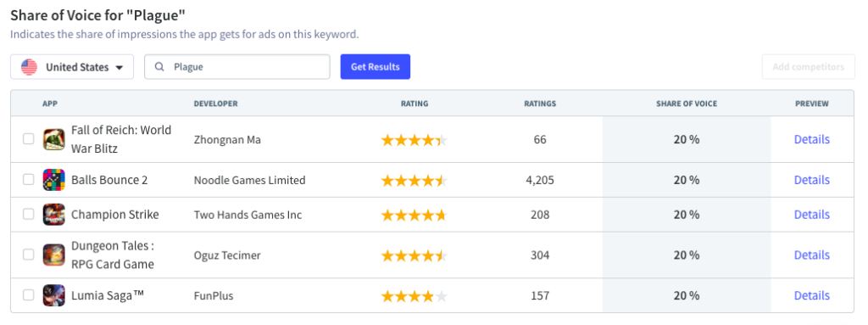Open Champion Strike app icon
Image resolution: width=868 pixels, height=325 pixels.
click(x=53, y=215)
